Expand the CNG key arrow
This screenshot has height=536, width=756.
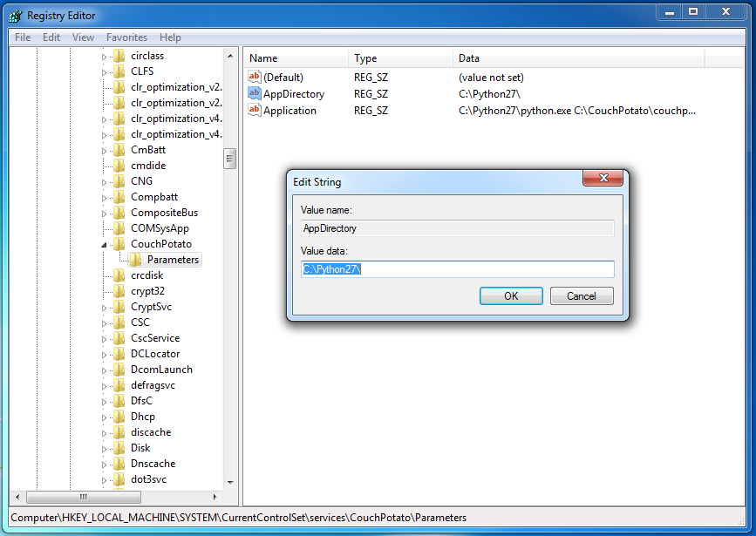click(x=104, y=182)
